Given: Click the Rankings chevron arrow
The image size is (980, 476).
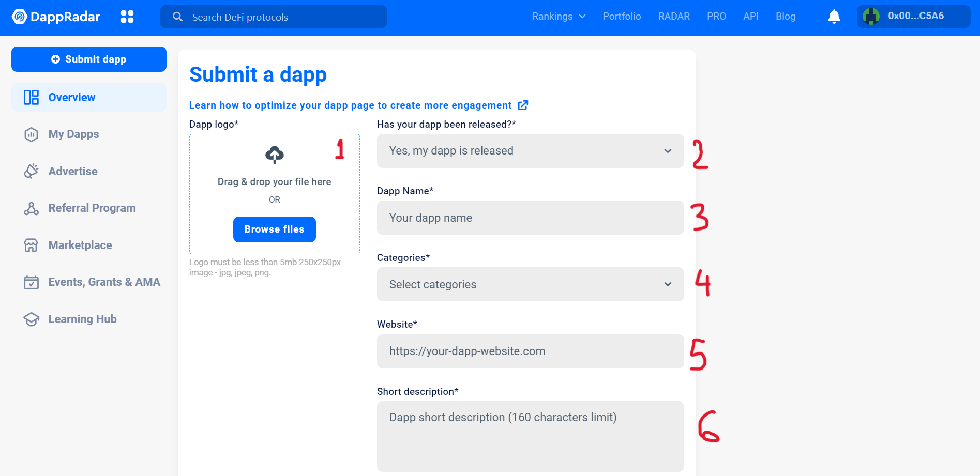Looking at the screenshot, I should point(582,17).
